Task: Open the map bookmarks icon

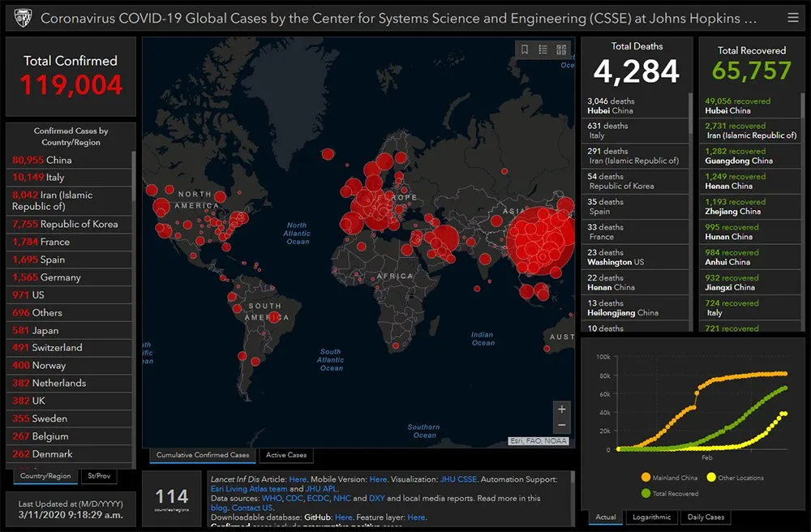Action: 525,49
